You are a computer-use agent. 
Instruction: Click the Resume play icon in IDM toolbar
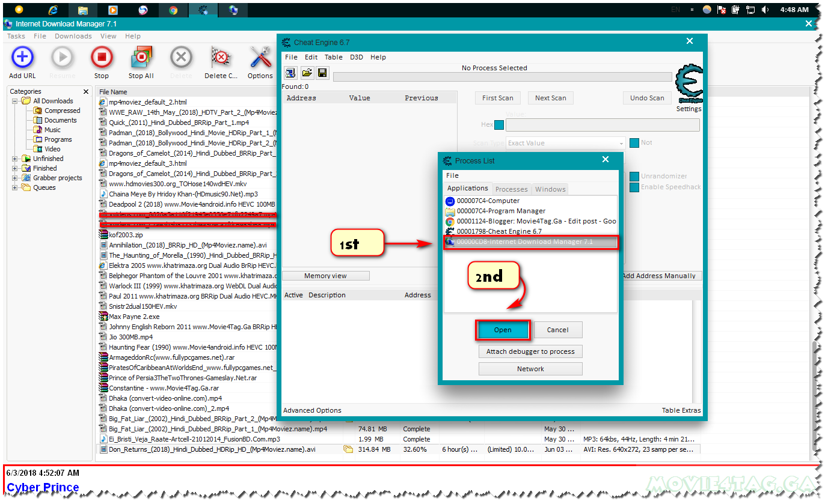(62, 58)
